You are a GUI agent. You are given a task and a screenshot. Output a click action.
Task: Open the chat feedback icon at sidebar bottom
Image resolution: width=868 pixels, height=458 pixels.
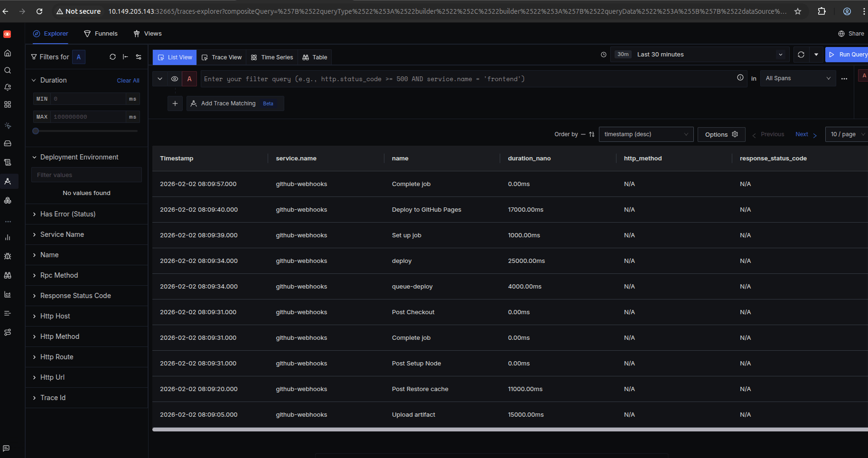click(x=6, y=448)
